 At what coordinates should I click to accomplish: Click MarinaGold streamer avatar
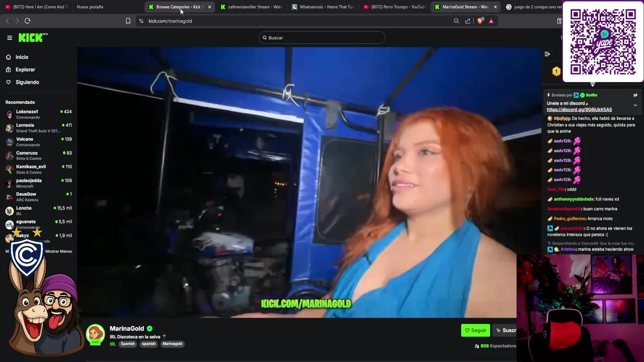click(96, 334)
